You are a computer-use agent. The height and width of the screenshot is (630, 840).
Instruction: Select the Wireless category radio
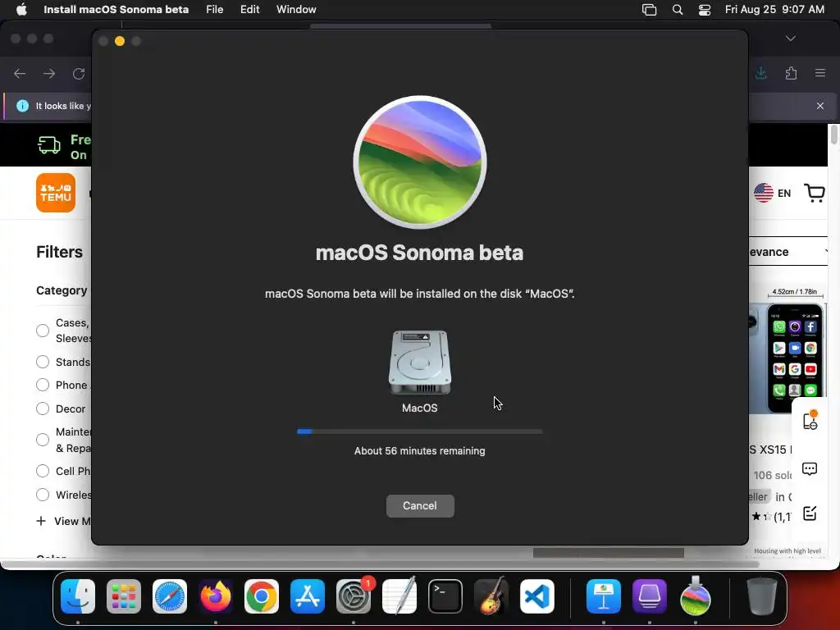click(x=43, y=495)
